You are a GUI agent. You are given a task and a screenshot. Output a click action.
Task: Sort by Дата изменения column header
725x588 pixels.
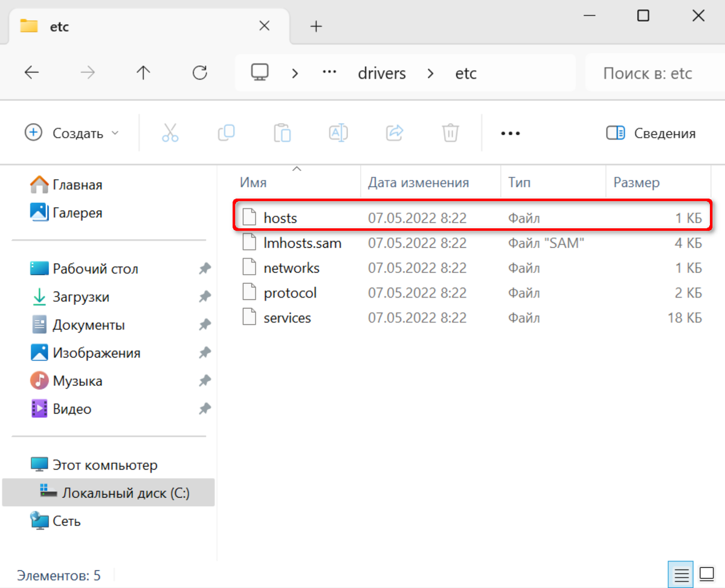click(x=419, y=182)
